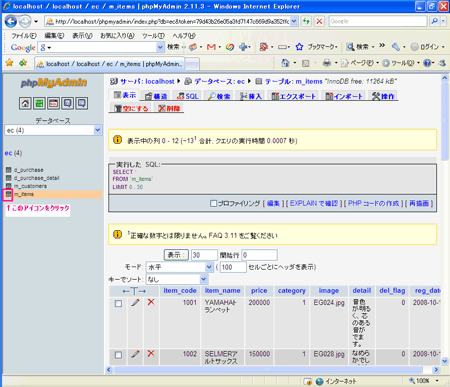Click the horizontal scrollbar under the table
The height and width of the screenshot is (387, 450).
pos(268,369)
